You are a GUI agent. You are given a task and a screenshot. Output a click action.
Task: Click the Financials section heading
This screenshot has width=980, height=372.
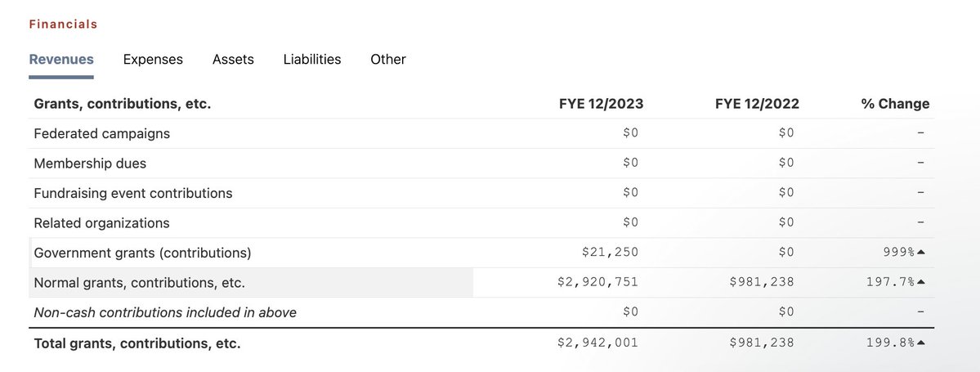pos(63,25)
